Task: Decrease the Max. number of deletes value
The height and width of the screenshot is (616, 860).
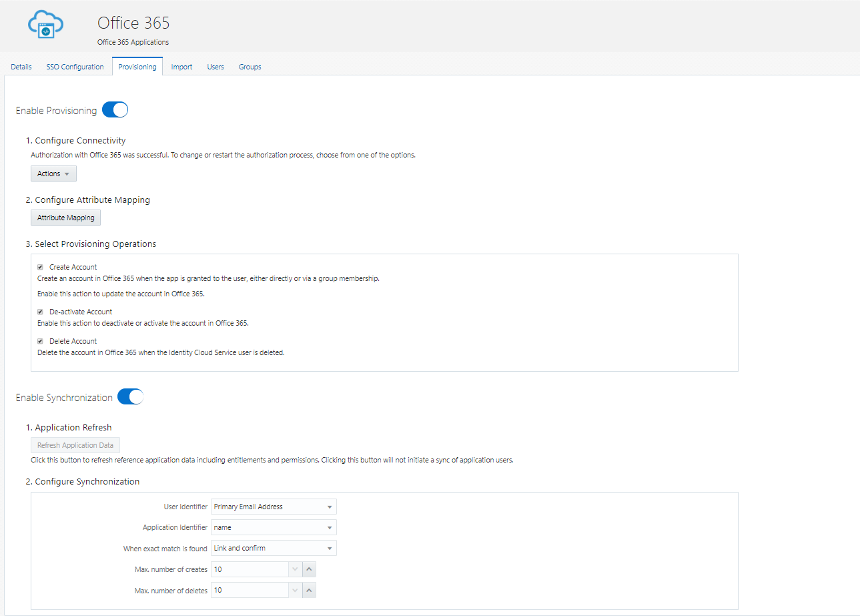Action: pos(296,590)
